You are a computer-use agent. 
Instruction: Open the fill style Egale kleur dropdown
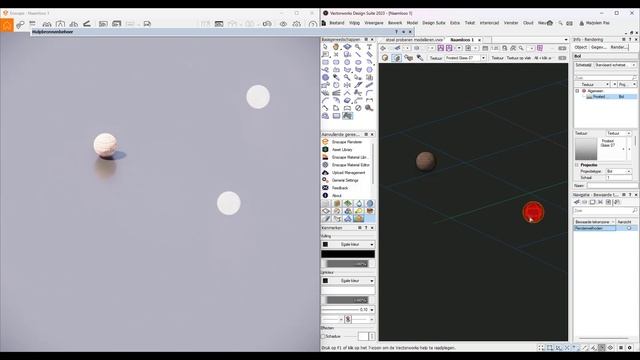pyautogui.click(x=348, y=244)
